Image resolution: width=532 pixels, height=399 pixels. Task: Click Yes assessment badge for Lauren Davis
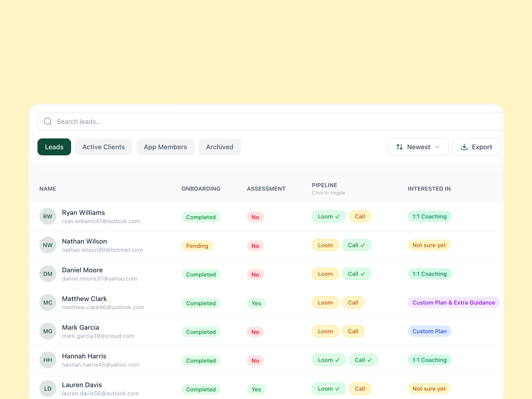(x=256, y=389)
